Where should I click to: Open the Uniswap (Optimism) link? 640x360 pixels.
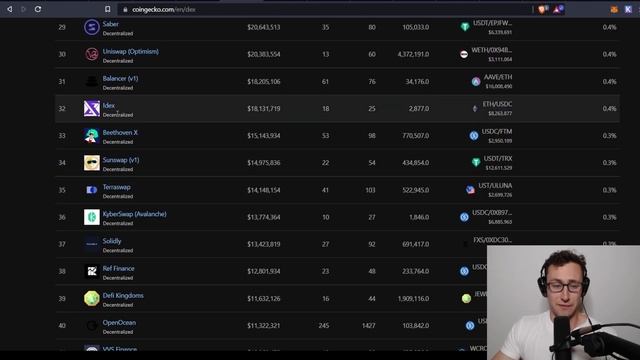[x=131, y=51]
